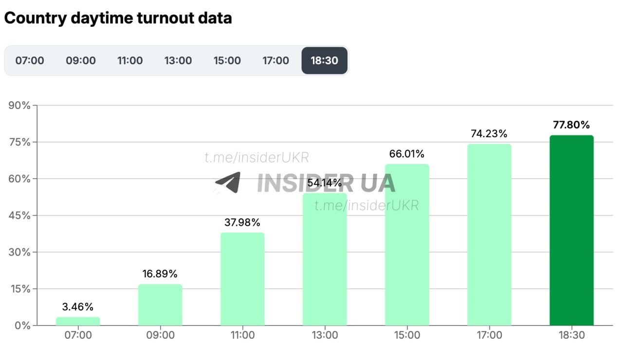Viewport: 623px width, 364px height.
Task: Click the 37.98% turnout bar
Action: coord(242,279)
